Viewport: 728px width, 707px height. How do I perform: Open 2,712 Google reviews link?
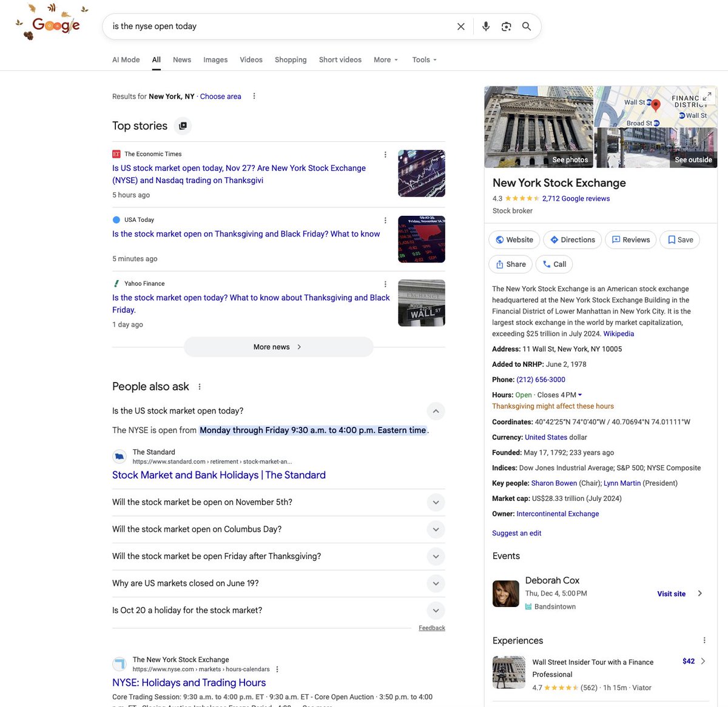[576, 198]
